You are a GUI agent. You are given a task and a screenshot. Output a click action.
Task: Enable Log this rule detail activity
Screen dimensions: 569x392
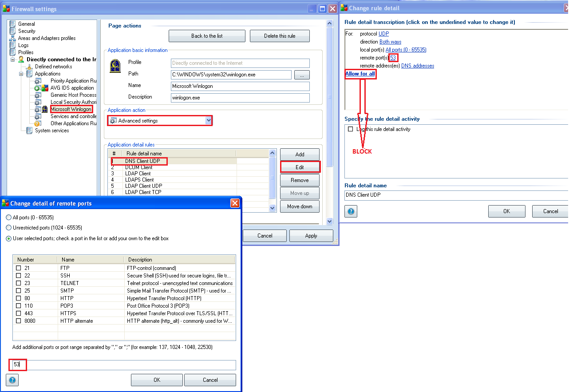coord(351,129)
